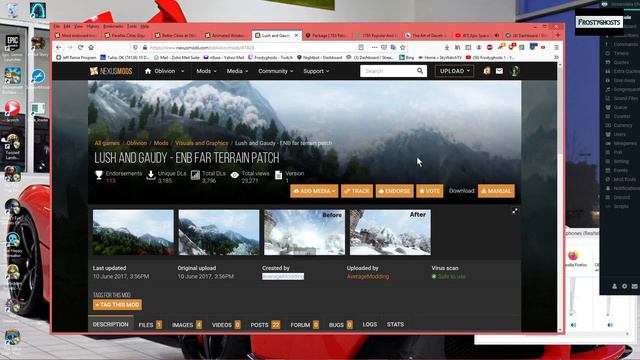Open the user profile avatar menu

click(515, 71)
